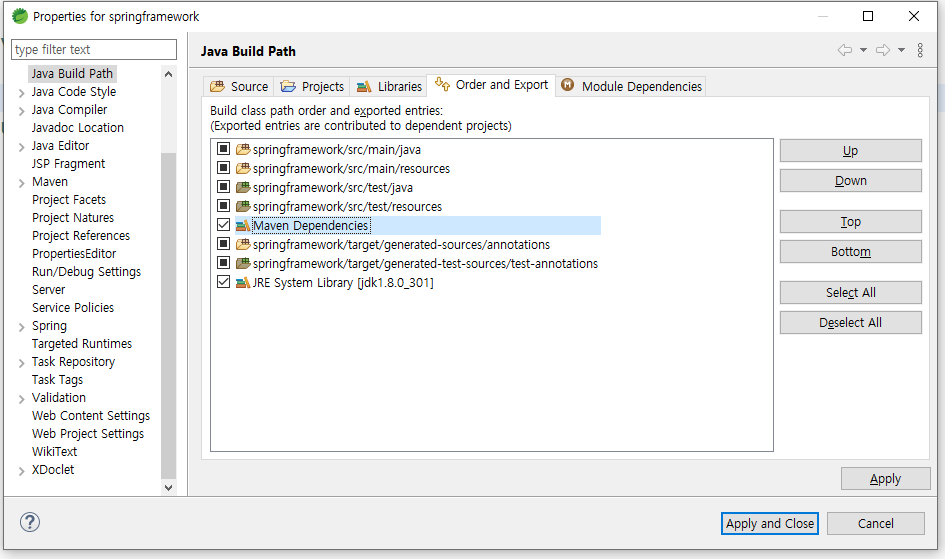Move selected entry Up
The width and height of the screenshot is (945, 559).
tap(850, 151)
